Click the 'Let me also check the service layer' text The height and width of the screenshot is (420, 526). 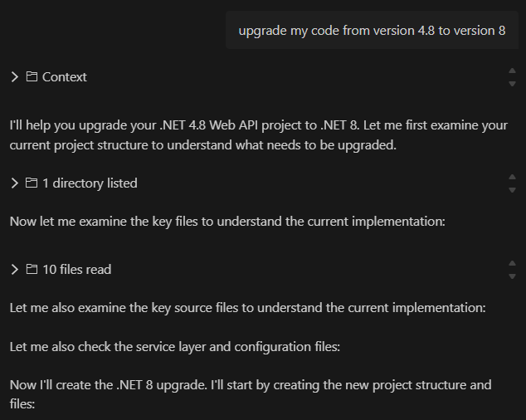(x=175, y=347)
